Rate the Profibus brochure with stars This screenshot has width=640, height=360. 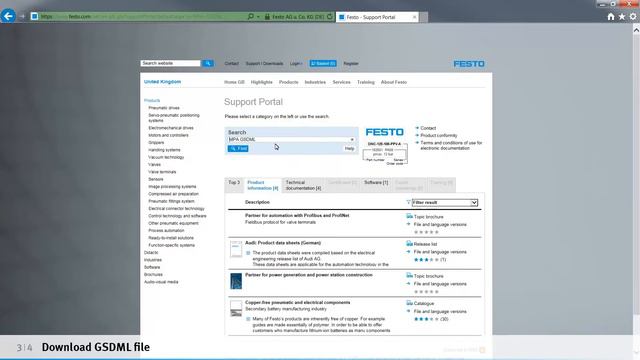click(426, 232)
